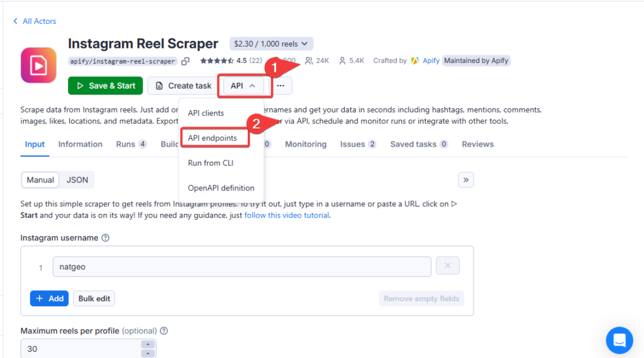
Task: Click the Bulk edit button
Action: [x=94, y=298]
